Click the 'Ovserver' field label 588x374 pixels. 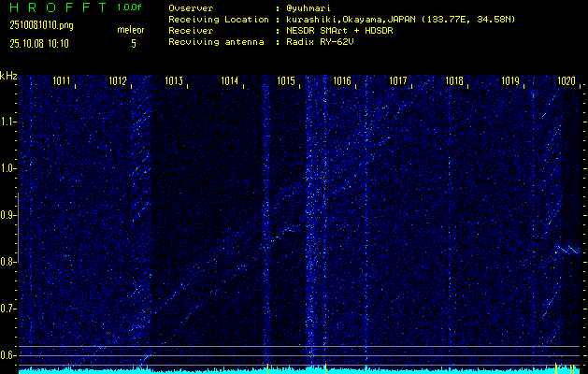click(x=191, y=8)
